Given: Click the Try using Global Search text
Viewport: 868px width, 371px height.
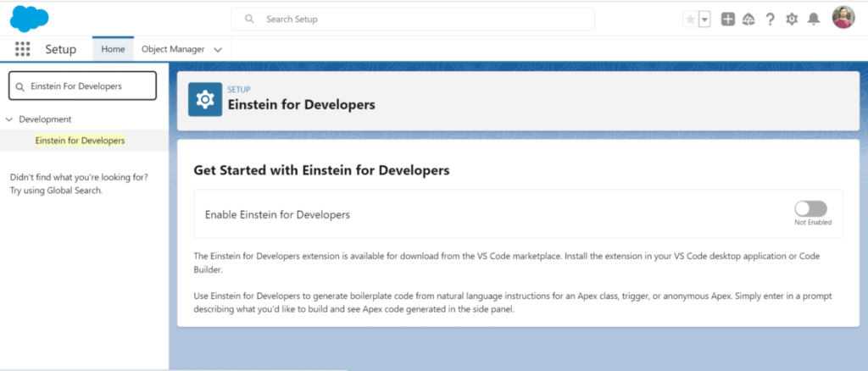Looking at the screenshot, I should tap(57, 191).
